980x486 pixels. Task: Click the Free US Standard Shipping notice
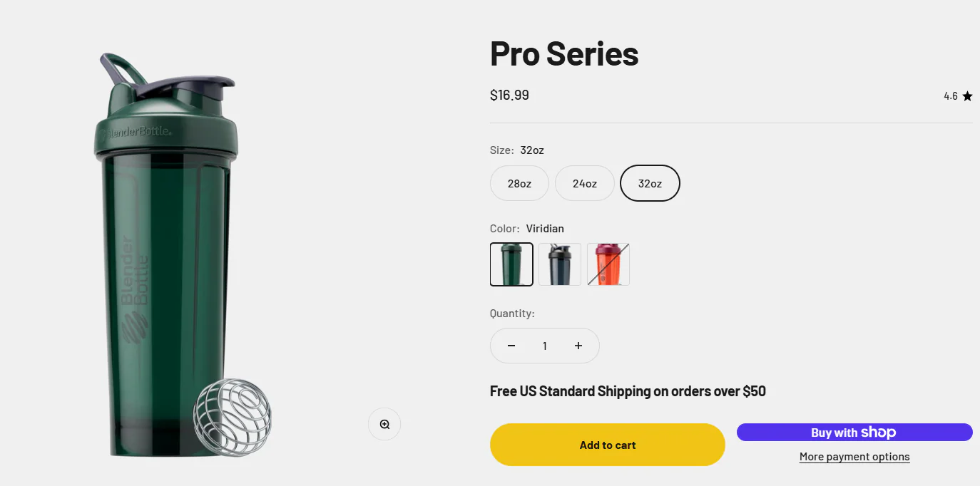click(x=628, y=391)
